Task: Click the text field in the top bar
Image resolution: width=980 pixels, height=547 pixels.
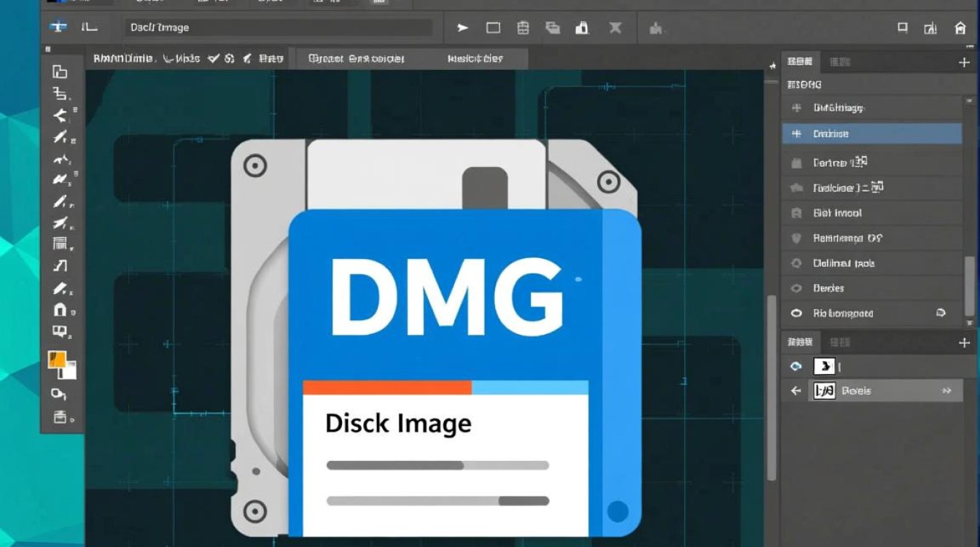Action: tap(277, 28)
